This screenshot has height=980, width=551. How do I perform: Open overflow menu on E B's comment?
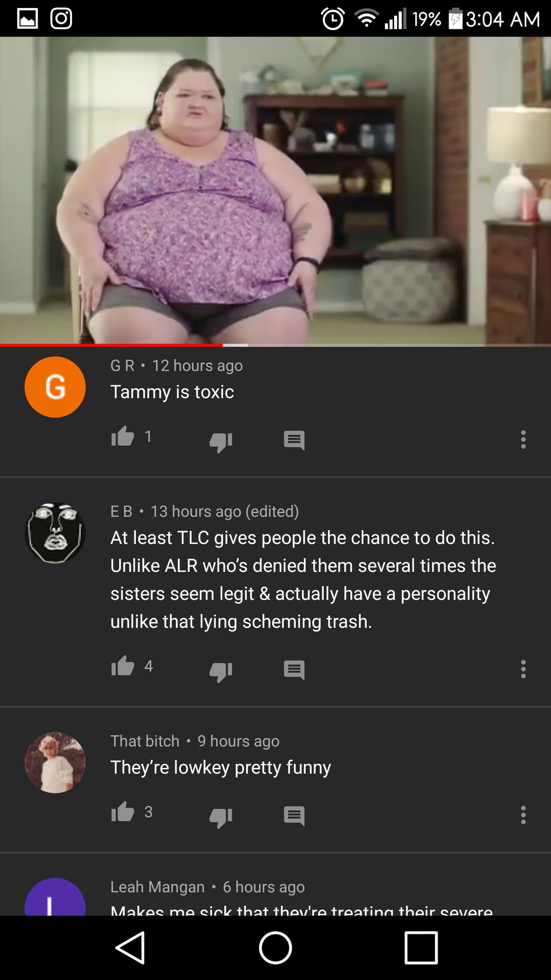pyautogui.click(x=523, y=669)
